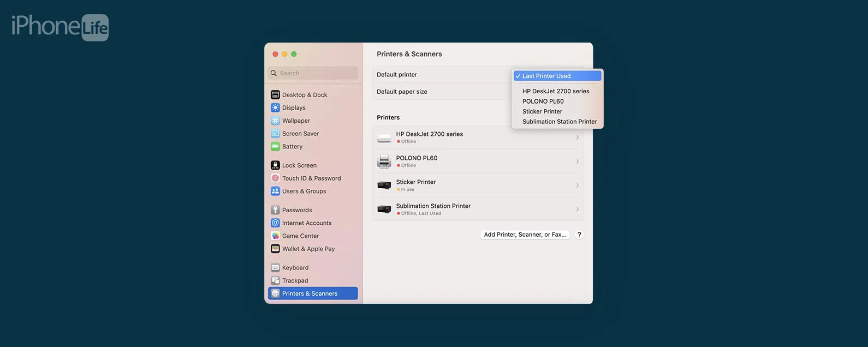This screenshot has height=347, width=868.
Task: Open Screen Saver icon in sidebar
Action: pos(276,134)
